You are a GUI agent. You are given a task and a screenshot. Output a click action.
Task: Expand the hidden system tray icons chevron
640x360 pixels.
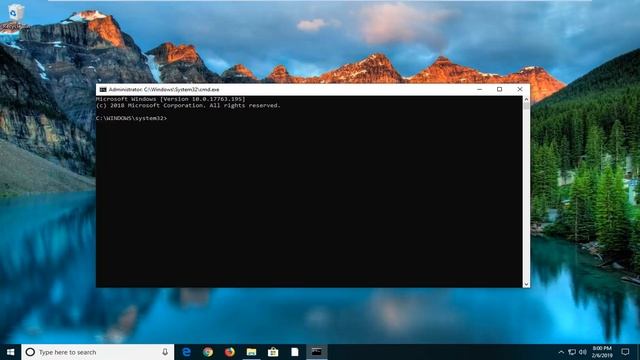(561, 352)
